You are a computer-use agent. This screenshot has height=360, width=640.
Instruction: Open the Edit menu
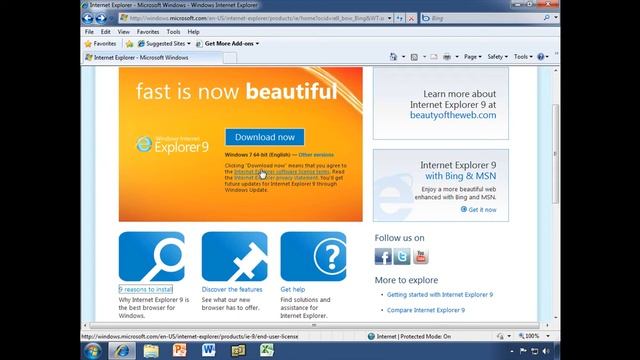pos(105,32)
